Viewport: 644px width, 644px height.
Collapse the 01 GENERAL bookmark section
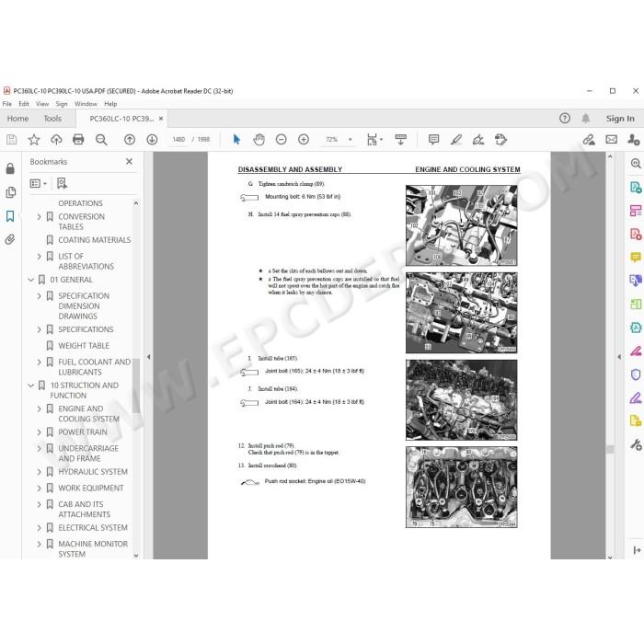(30, 280)
